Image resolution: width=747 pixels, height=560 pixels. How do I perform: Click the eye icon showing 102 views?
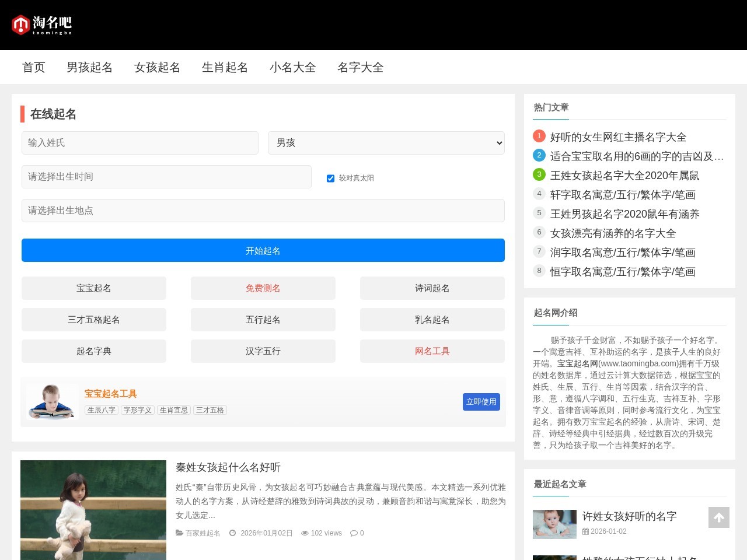click(305, 533)
